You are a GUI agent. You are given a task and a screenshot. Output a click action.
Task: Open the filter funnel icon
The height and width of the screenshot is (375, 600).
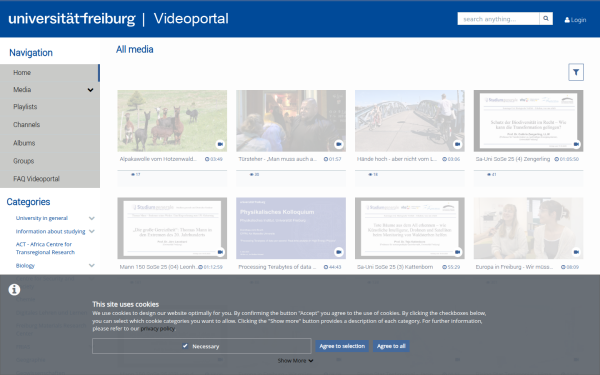click(576, 72)
